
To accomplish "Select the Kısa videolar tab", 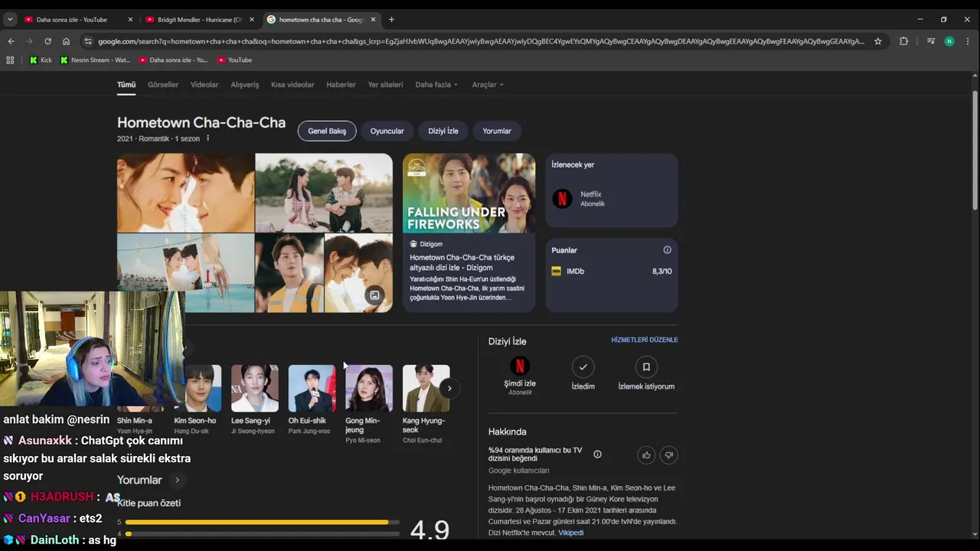I will point(292,85).
